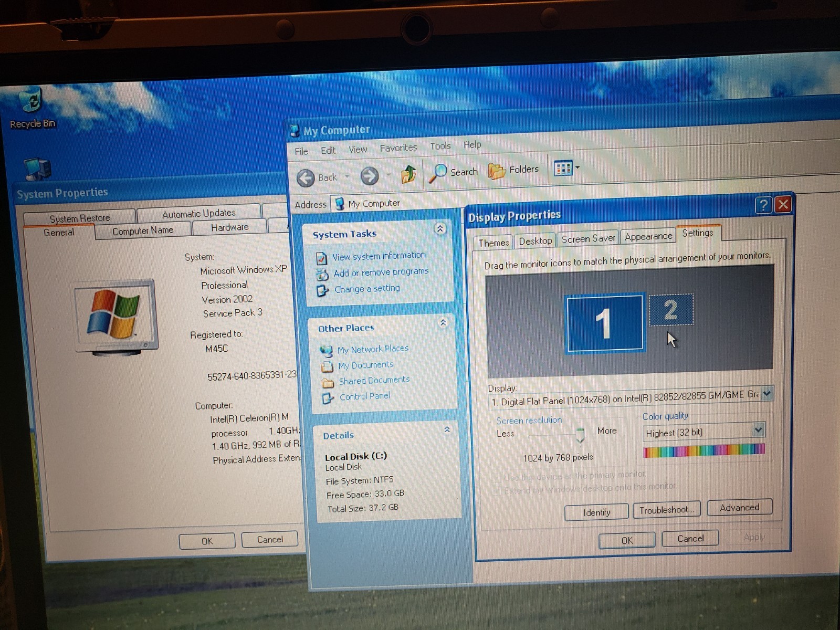840x630 pixels.
Task: Click the Add or remove programs icon
Action: pos(322,274)
